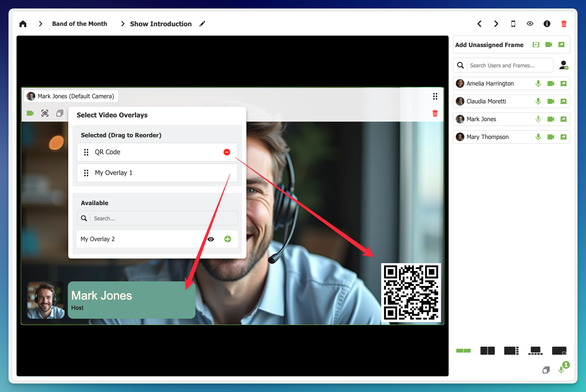Toggle the preview eye icon in header

point(530,24)
